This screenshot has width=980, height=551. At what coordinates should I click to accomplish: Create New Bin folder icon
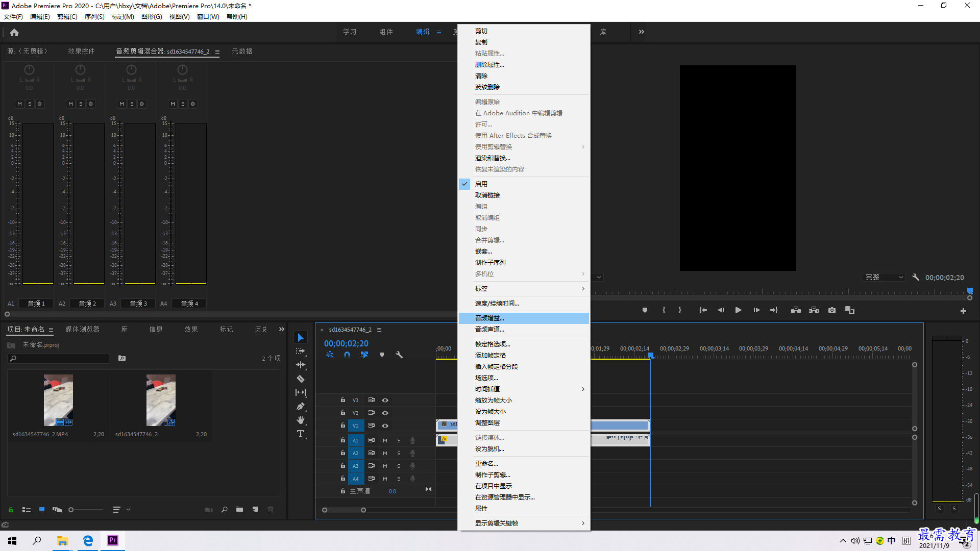239,510
